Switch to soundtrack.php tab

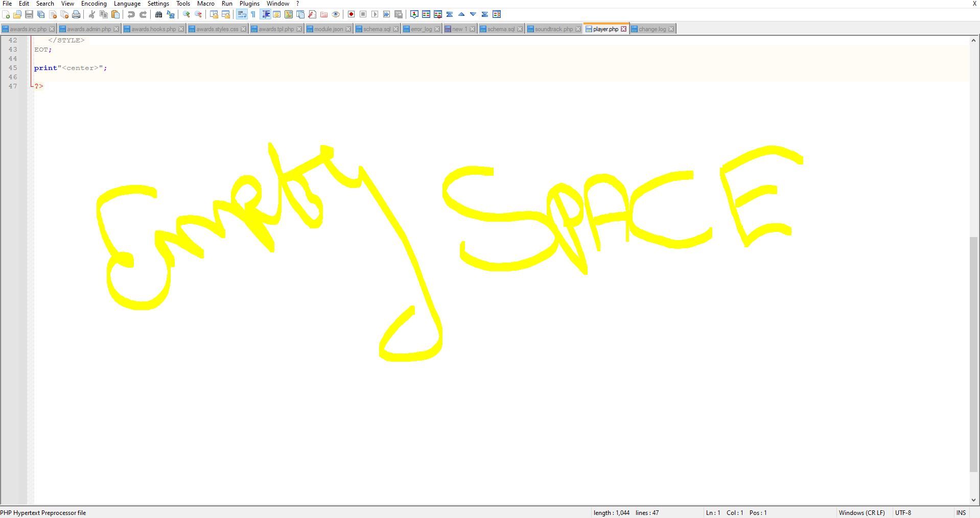click(554, 29)
